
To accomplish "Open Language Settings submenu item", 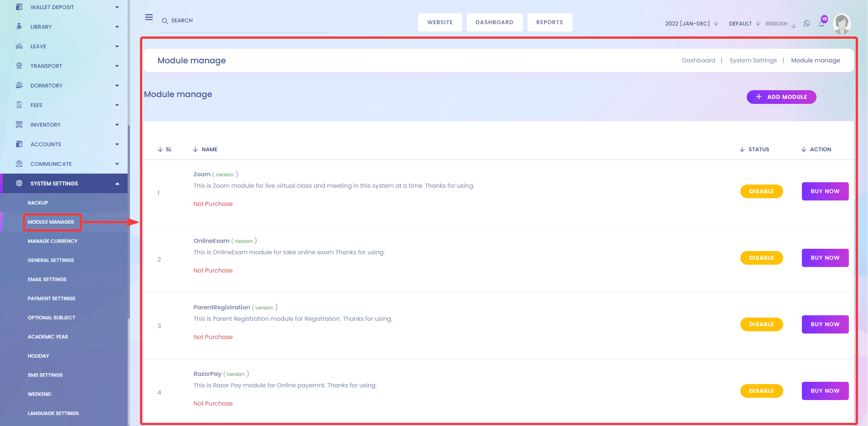I will pos(53,413).
